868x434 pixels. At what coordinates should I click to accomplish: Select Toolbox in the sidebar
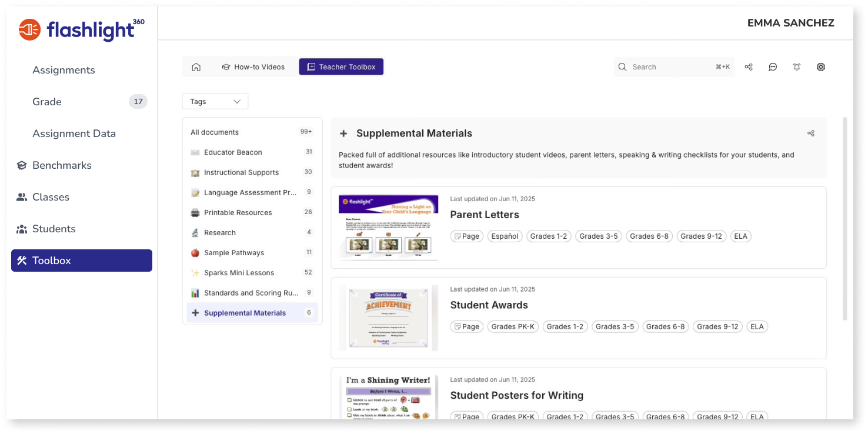[x=82, y=261]
